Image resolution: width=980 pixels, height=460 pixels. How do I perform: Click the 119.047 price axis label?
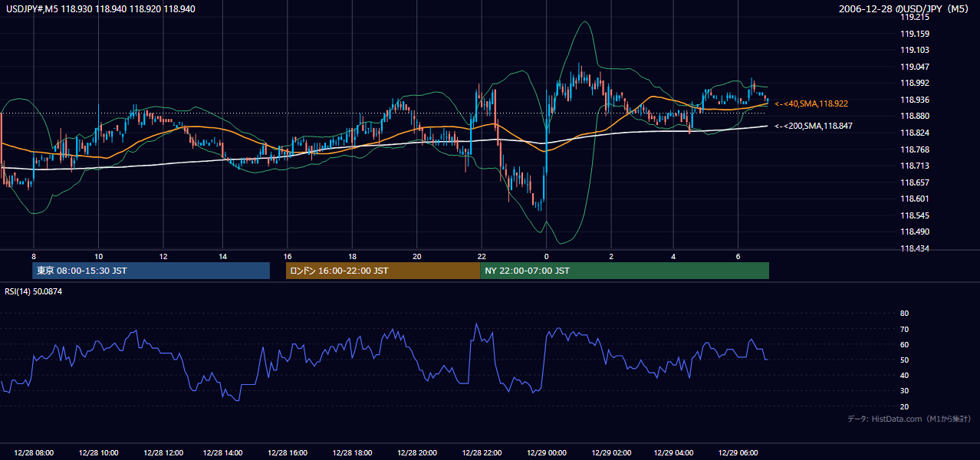[x=914, y=67]
